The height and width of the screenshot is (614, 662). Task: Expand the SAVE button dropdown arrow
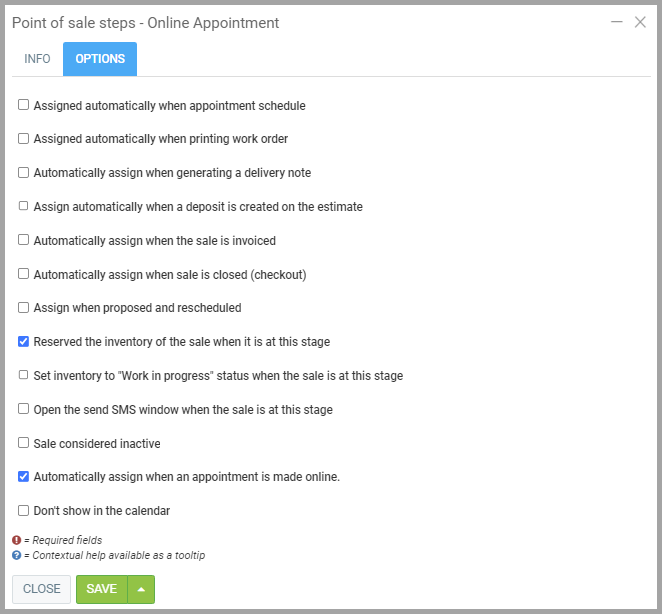(x=141, y=589)
